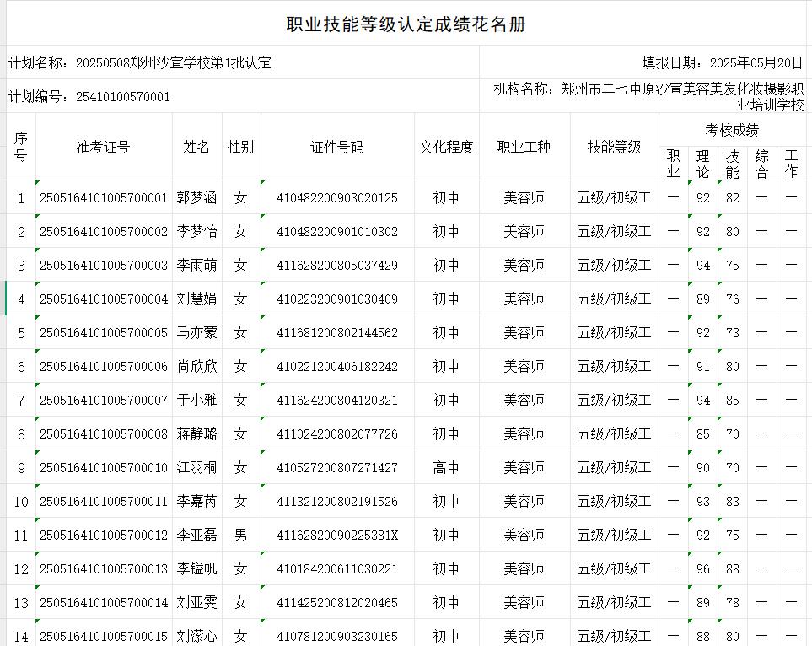Click the 姓名 column header
This screenshot has height=646, width=812.
[x=197, y=147]
